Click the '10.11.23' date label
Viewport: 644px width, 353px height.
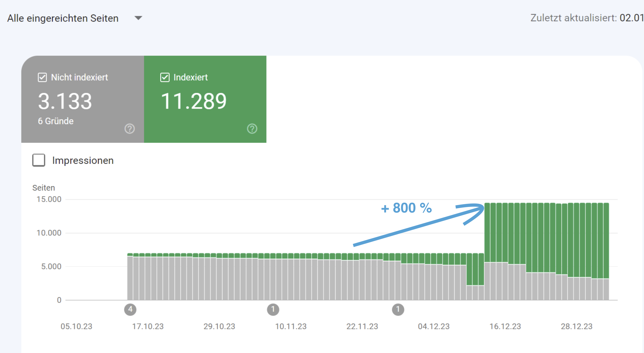click(x=291, y=326)
